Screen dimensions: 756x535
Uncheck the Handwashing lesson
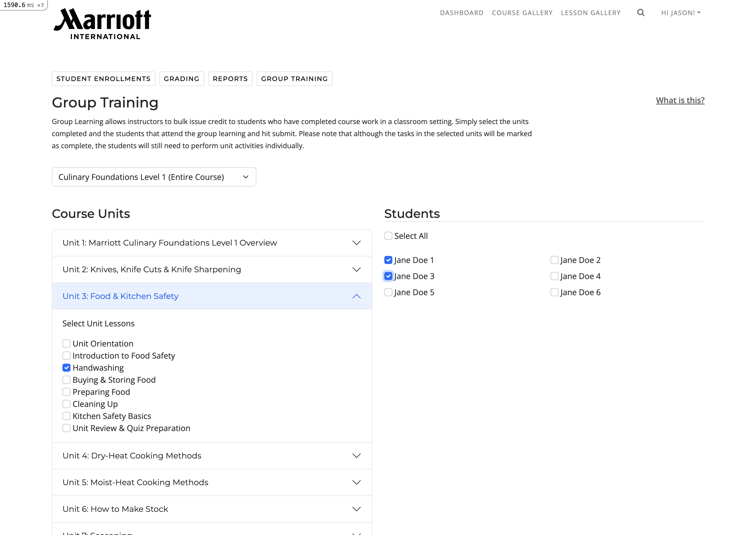[66, 368]
